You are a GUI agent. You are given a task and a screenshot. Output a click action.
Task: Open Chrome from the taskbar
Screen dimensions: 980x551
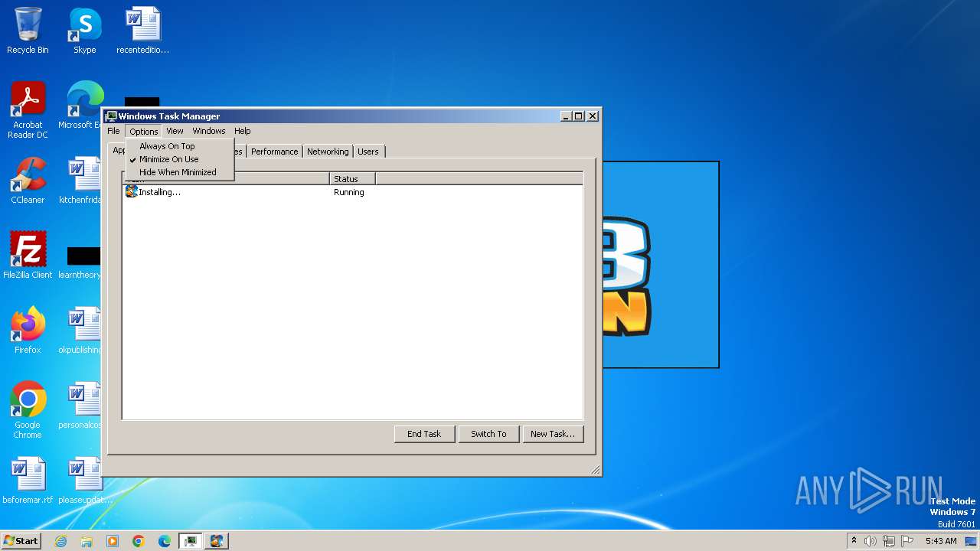click(x=139, y=541)
